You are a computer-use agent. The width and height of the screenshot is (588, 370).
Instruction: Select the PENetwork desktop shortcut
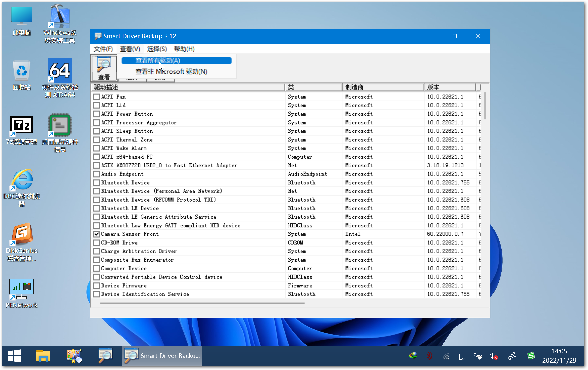(21, 294)
